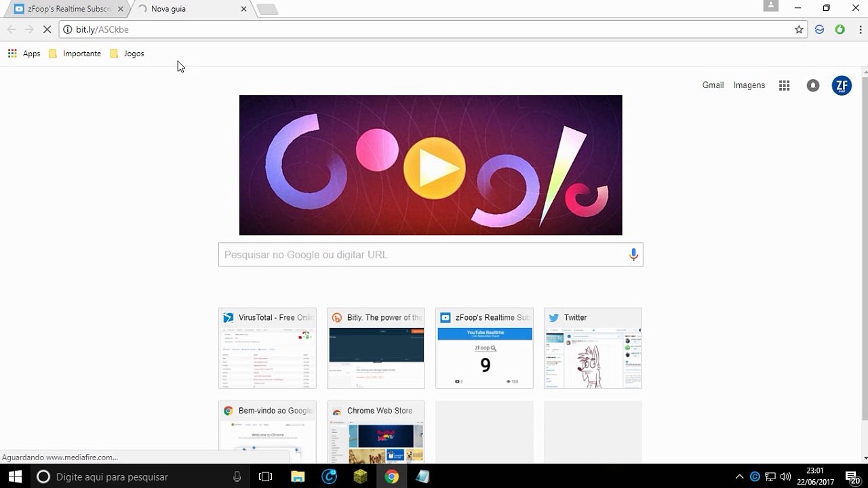
Task: Open the Minecraft block taskbar icon
Action: (360, 476)
